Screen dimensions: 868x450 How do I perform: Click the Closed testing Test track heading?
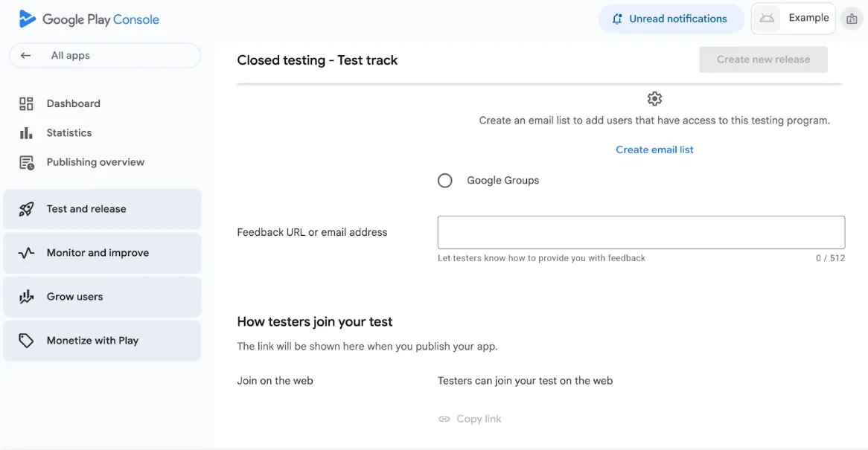[x=317, y=60]
